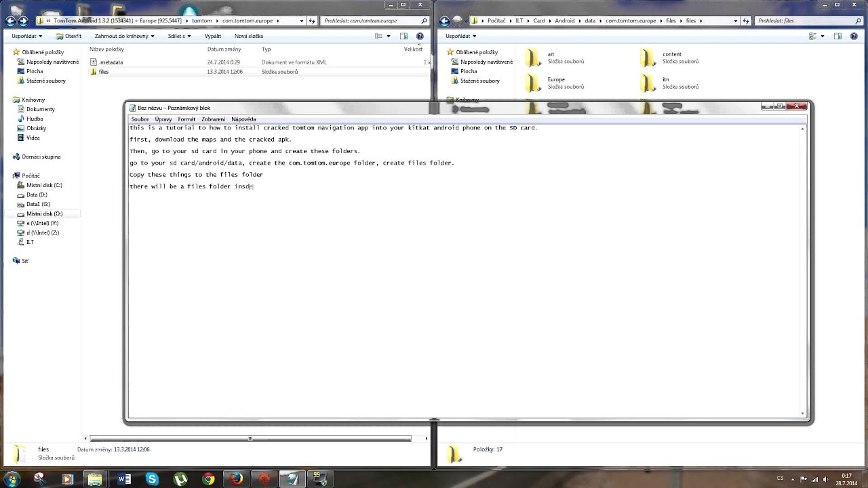
Task: Expand address history dropdown in right Explorer
Action: coord(736,21)
